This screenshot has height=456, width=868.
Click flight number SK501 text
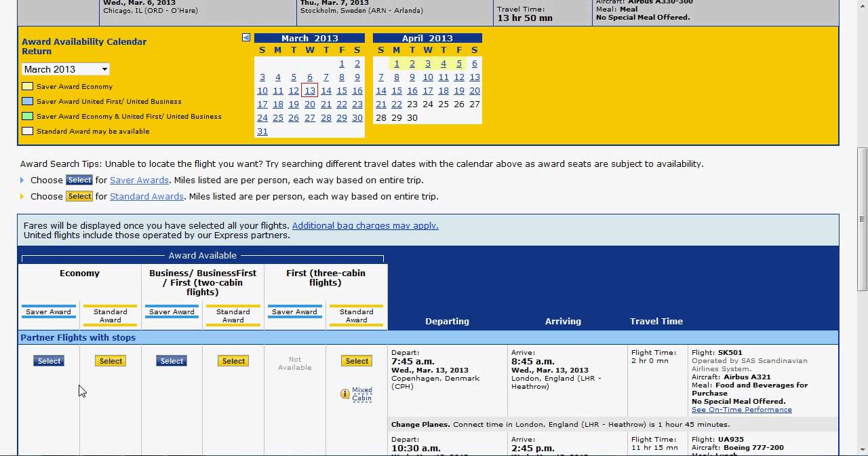[730, 353]
